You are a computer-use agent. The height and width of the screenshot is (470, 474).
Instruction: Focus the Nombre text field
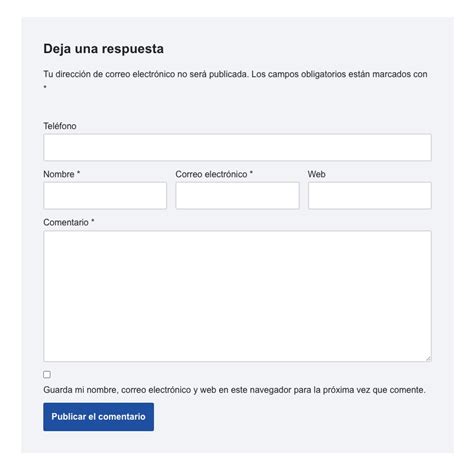(105, 196)
